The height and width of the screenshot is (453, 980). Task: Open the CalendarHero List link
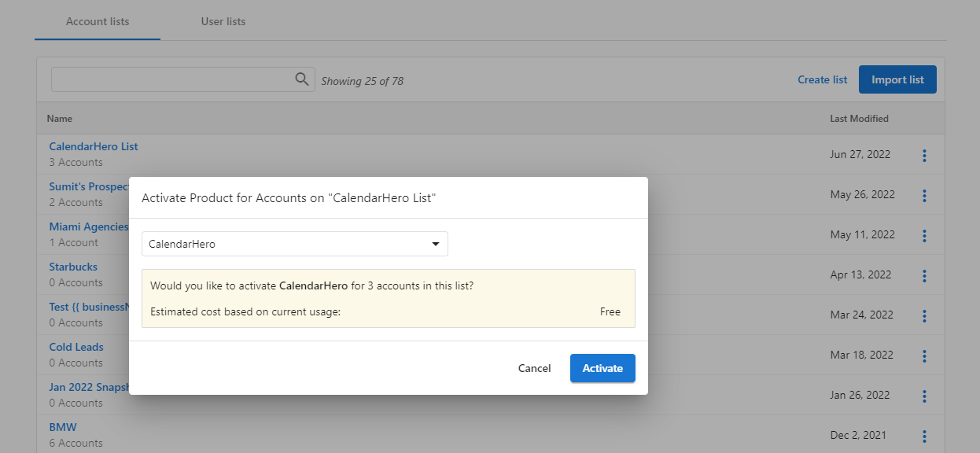(x=94, y=146)
